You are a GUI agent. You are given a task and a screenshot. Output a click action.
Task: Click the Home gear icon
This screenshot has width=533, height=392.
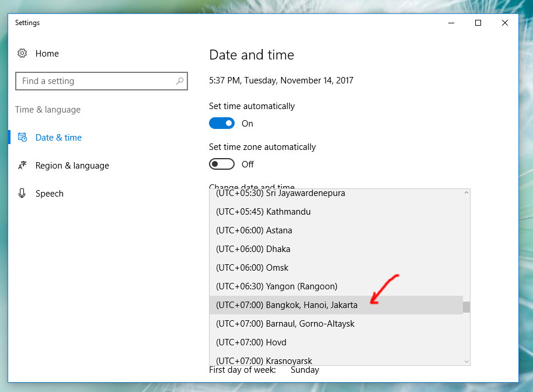[22, 53]
